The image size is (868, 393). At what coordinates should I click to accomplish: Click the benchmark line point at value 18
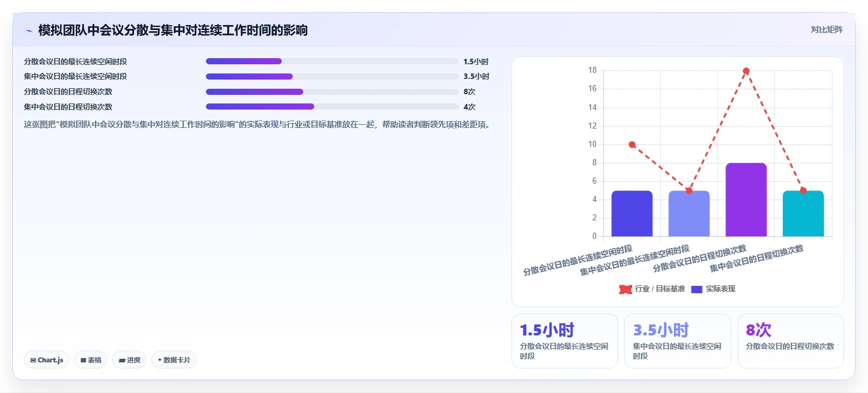(x=746, y=71)
